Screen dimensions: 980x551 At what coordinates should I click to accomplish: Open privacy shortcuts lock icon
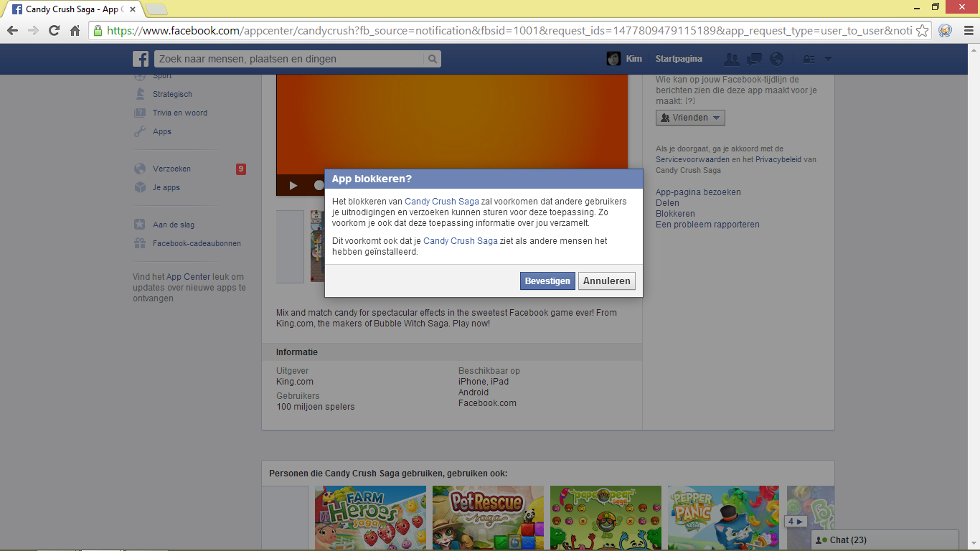(809, 59)
